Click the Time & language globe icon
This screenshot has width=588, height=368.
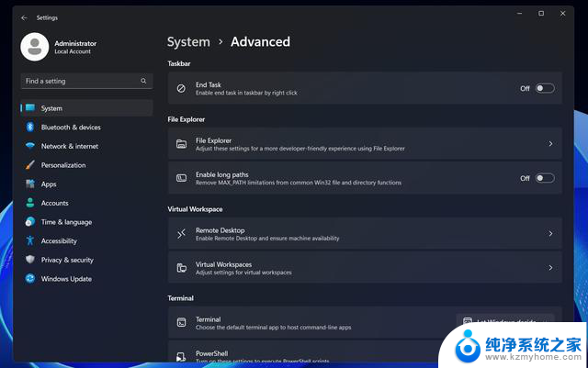point(30,222)
